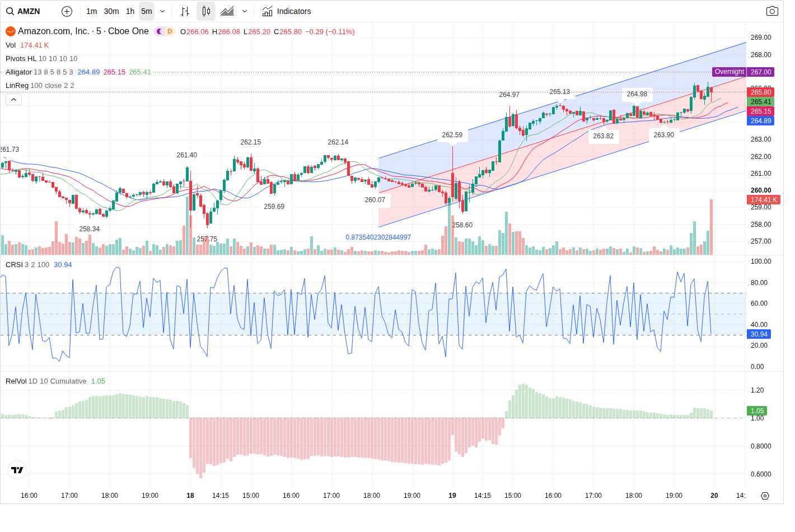The width and height of the screenshot is (795, 532).
Task: Click the 258.60 pivot low label
Action: pos(462,225)
